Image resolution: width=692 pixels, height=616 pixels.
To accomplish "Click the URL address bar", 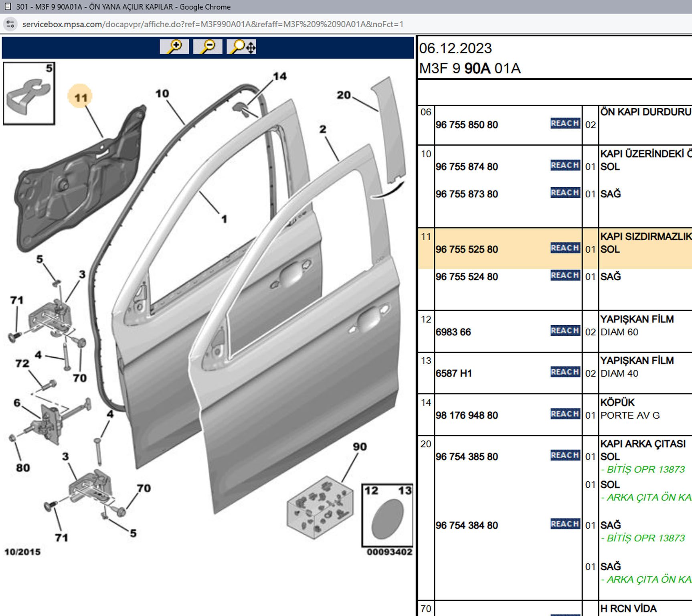I will point(212,24).
